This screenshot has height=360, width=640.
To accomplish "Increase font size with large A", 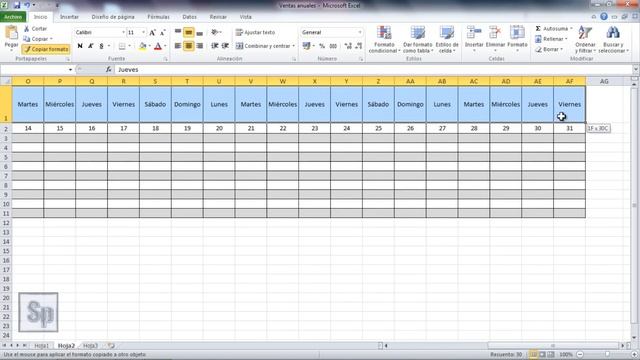I will click(152, 33).
